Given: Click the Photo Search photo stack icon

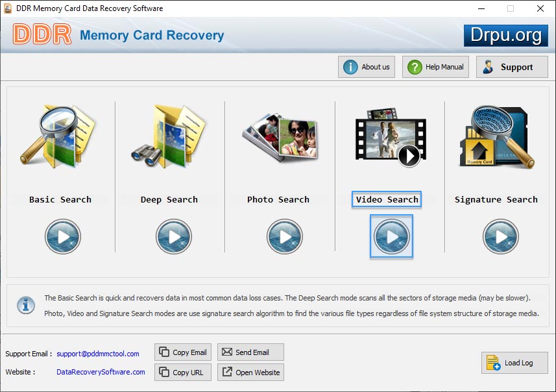Looking at the screenshot, I should pyautogui.click(x=280, y=138).
